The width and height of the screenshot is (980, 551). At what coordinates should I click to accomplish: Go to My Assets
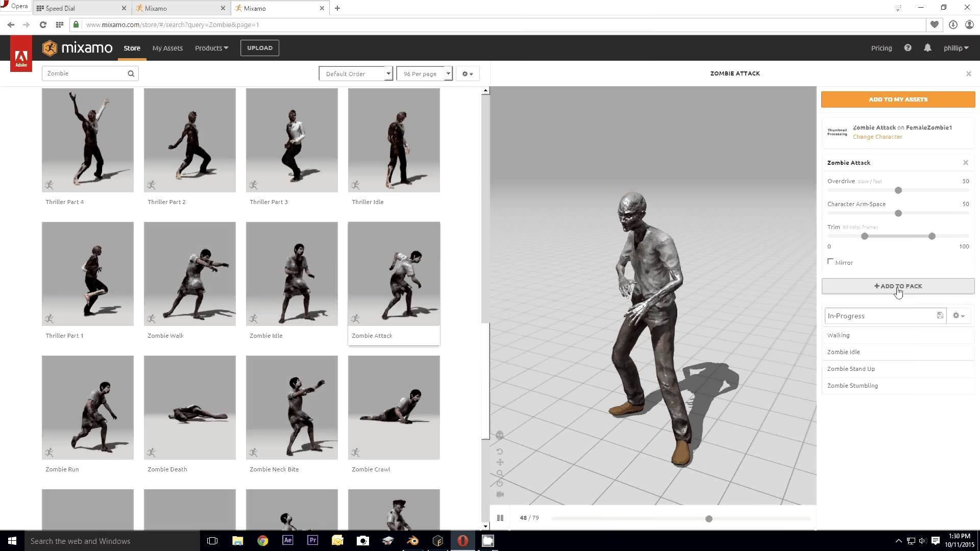point(167,48)
